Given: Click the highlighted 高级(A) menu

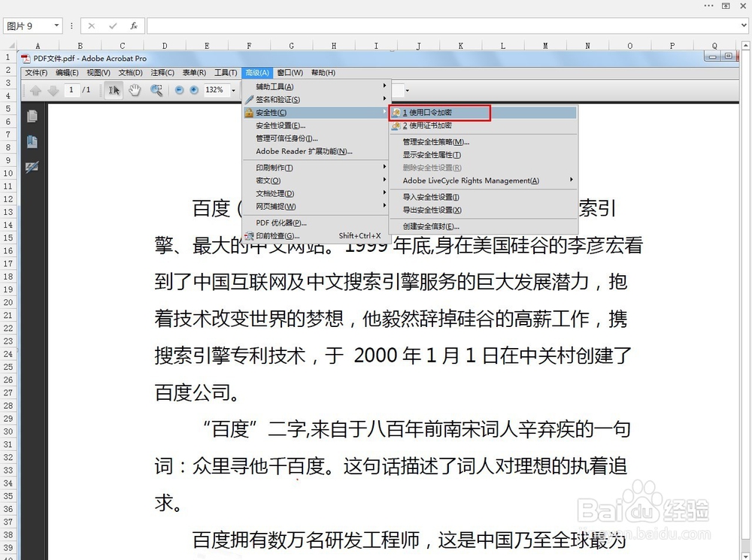Looking at the screenshot, I should click(x=257, y=73).
